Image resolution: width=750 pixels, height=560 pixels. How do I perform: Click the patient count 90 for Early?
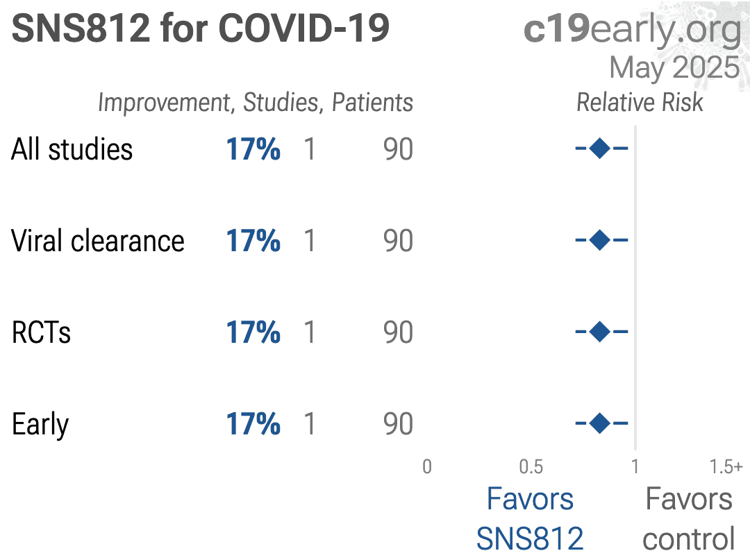click(398, 424)
